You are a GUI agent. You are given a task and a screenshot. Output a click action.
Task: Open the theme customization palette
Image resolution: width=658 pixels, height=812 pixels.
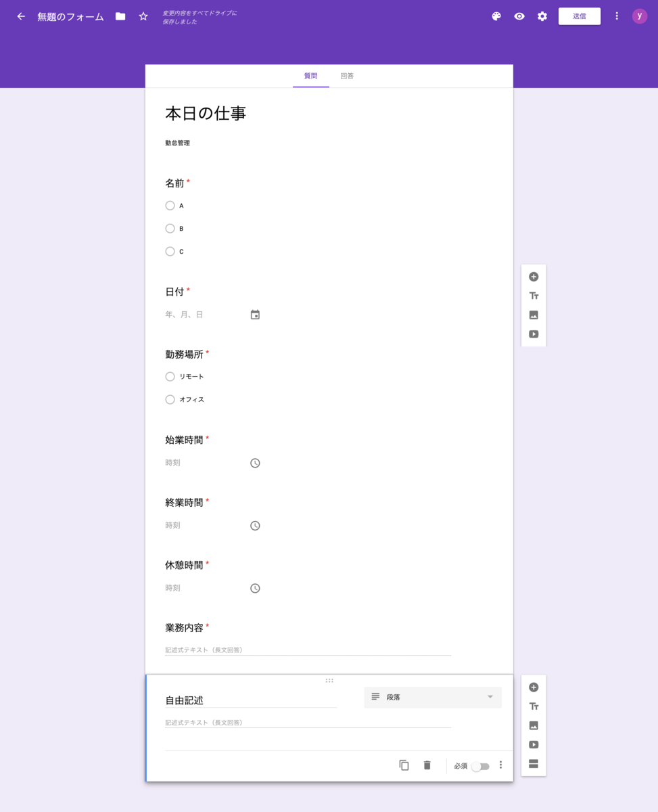point(496,16)
